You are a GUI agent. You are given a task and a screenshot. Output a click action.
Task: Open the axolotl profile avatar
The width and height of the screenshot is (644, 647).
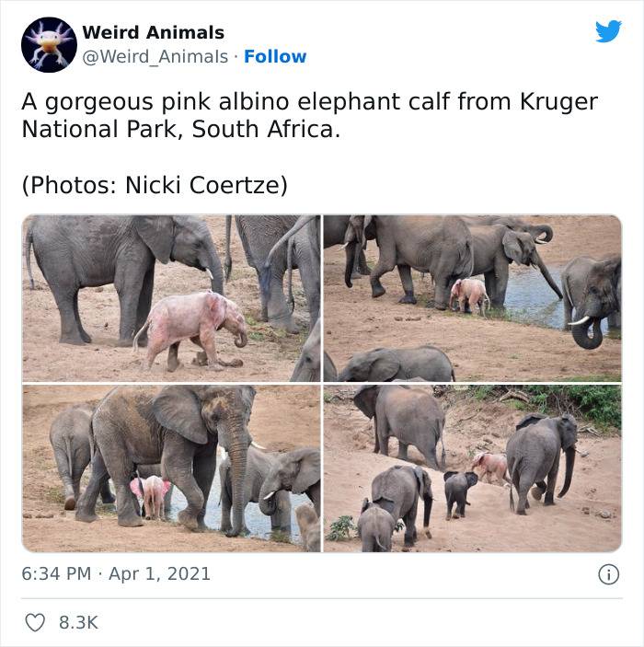[49, 44]
